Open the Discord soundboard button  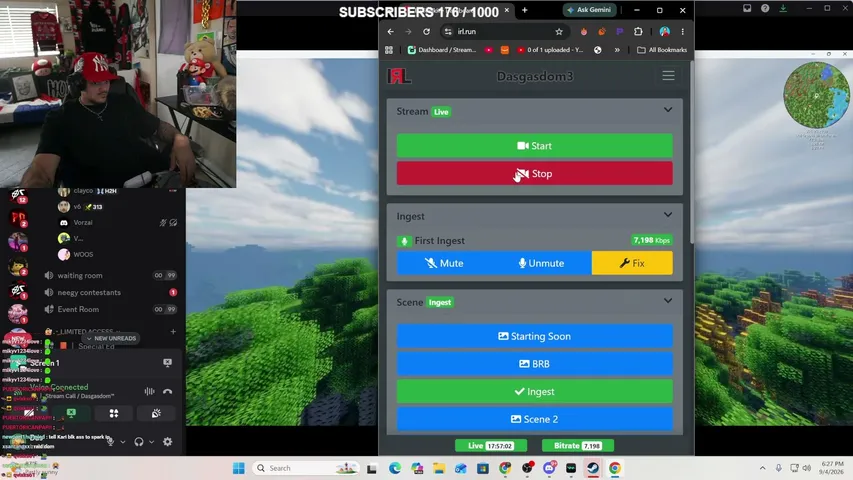[x=156, y=413]
